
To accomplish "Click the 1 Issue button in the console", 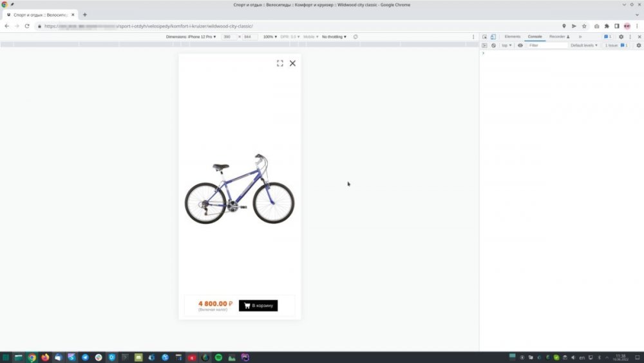I will pos(616,46).
